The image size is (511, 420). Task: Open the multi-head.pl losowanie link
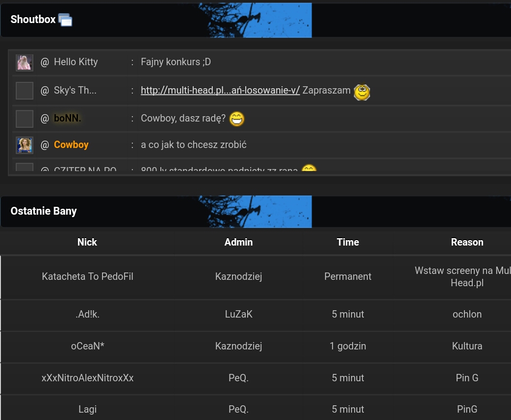click(220, 90)
